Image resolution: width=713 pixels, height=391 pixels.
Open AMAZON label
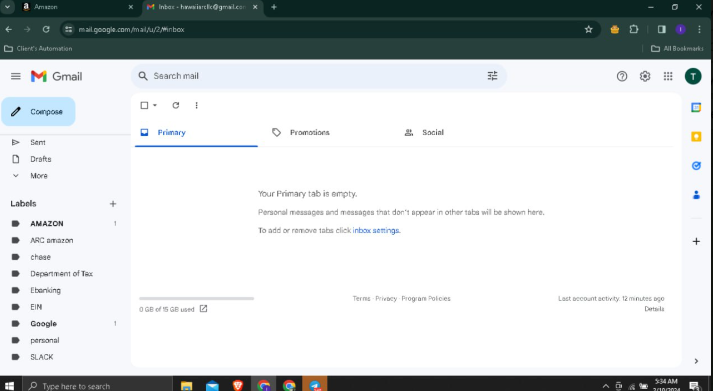47,224
